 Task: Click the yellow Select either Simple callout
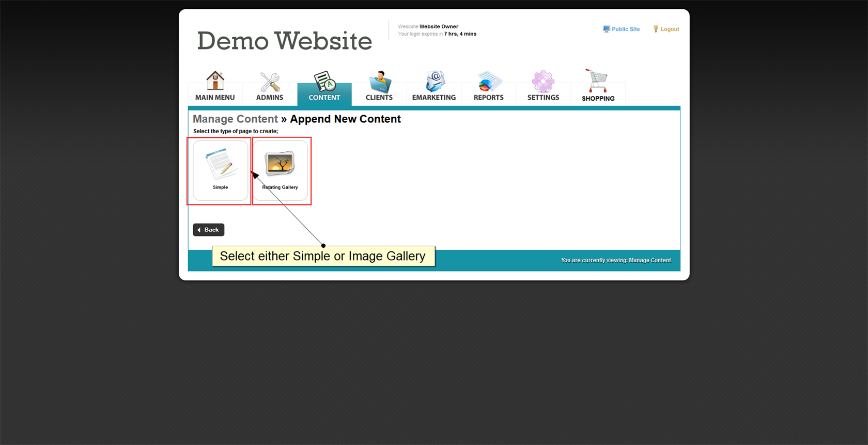[323, 256]
